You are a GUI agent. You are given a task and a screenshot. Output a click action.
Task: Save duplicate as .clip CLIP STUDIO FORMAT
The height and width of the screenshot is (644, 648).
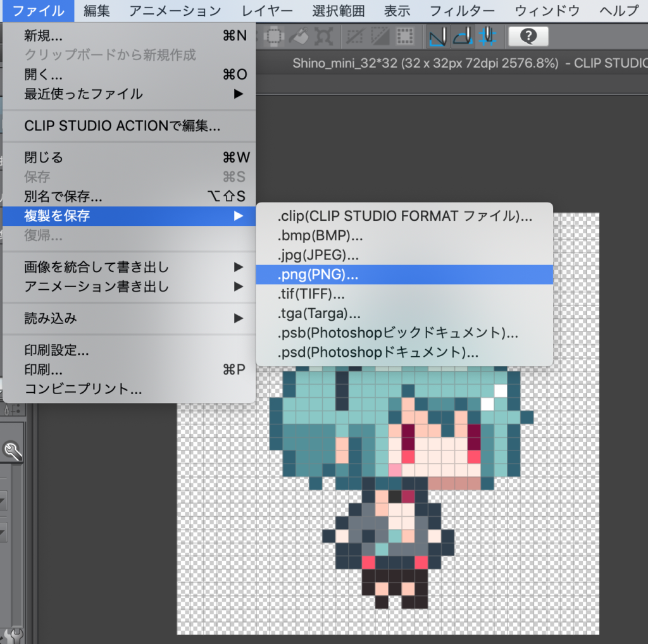click(404, 216)
